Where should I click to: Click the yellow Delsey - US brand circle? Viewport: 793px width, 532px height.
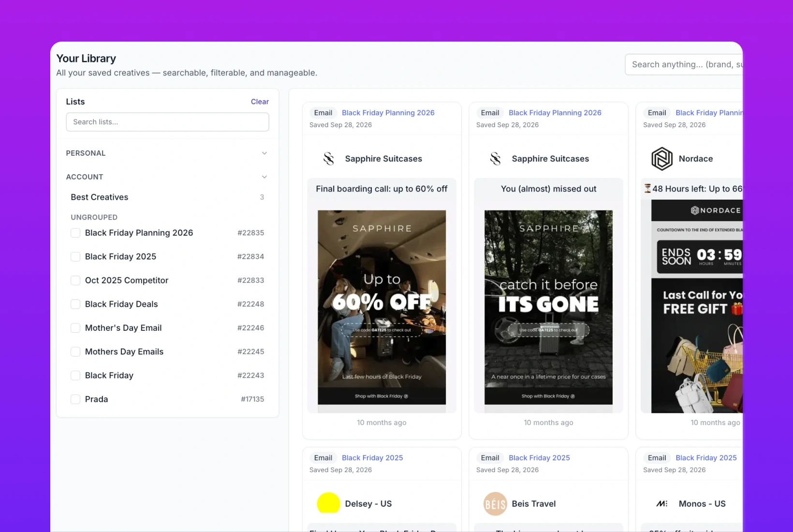pyautogui.click(x=328, y=503)
